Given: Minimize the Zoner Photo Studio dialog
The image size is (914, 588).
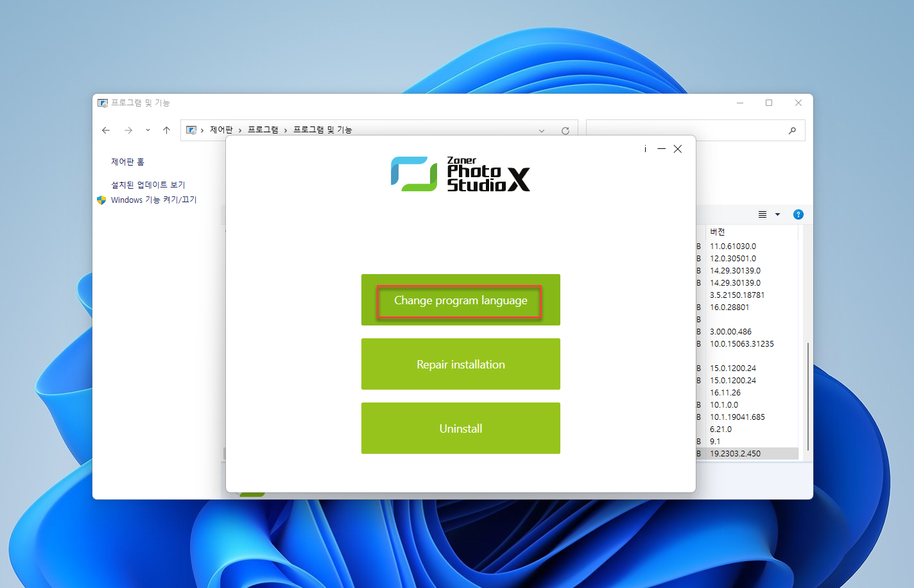Looking at the screenshot, I should coord(661,149).
